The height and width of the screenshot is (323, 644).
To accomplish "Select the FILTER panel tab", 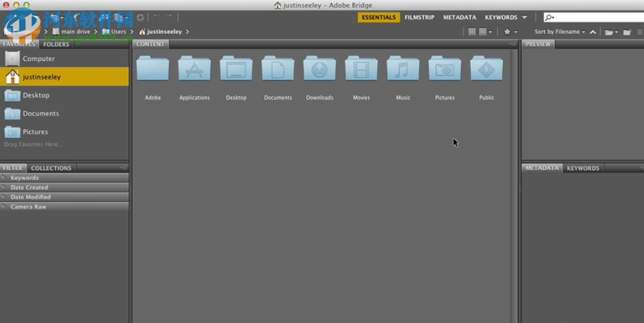I will point(13,168).
